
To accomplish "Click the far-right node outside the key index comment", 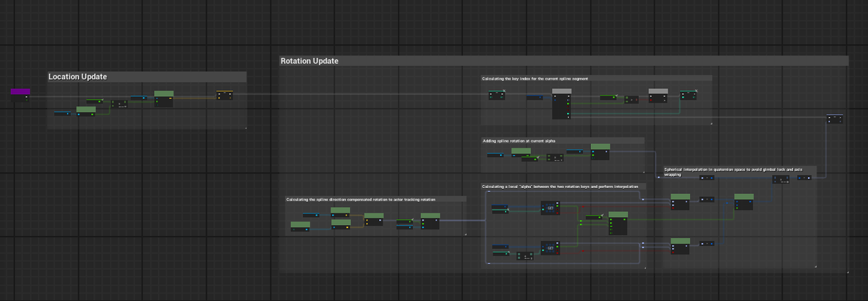I will (835, 119).
